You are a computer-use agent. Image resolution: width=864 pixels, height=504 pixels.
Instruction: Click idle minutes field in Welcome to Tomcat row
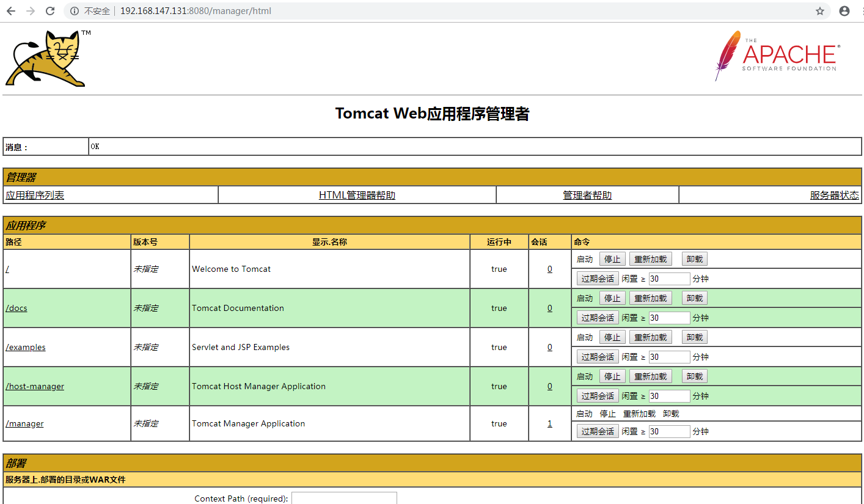(669, 279)
